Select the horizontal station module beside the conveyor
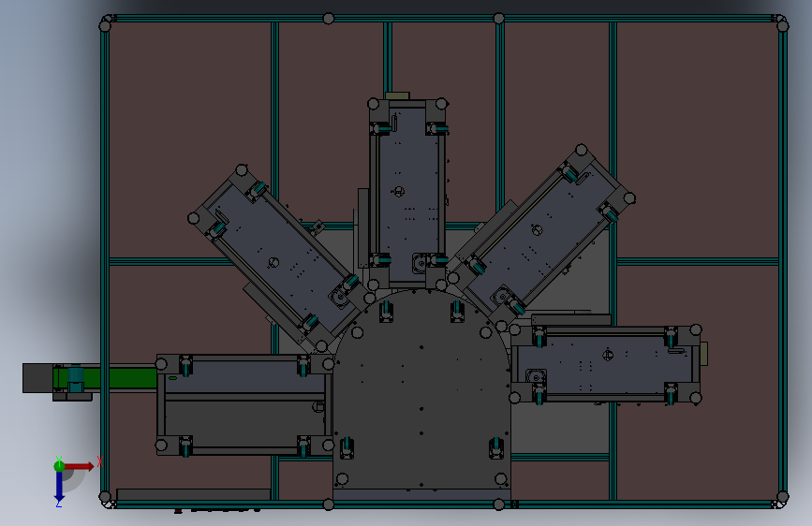Viewport: 812px width, 526px height. click(244, 405)
